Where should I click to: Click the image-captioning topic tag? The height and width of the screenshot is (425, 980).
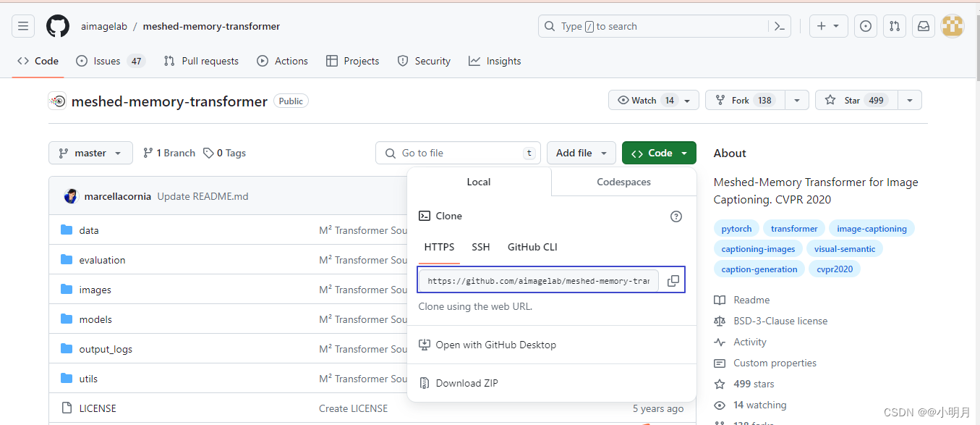(872, 229)
